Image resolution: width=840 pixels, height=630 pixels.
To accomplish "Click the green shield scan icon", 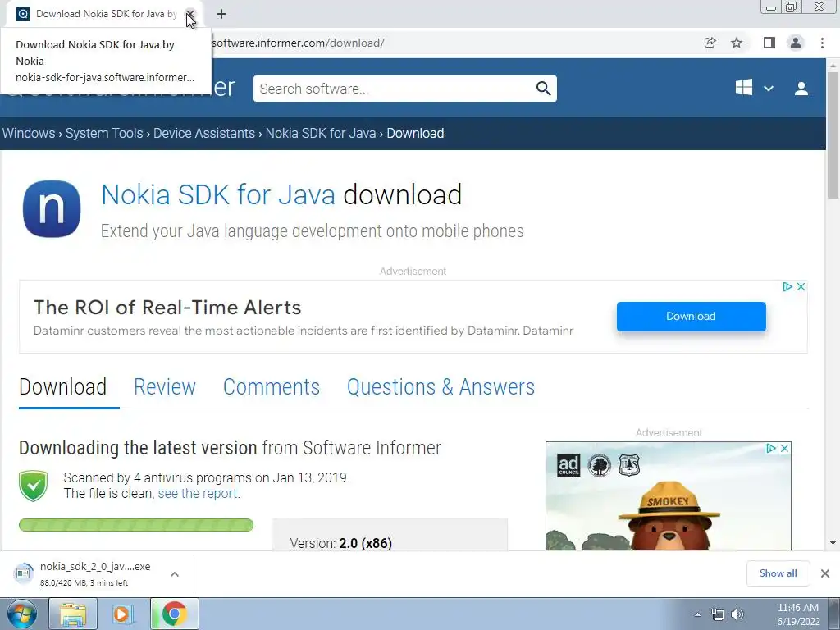I will (x=33, y=486).
